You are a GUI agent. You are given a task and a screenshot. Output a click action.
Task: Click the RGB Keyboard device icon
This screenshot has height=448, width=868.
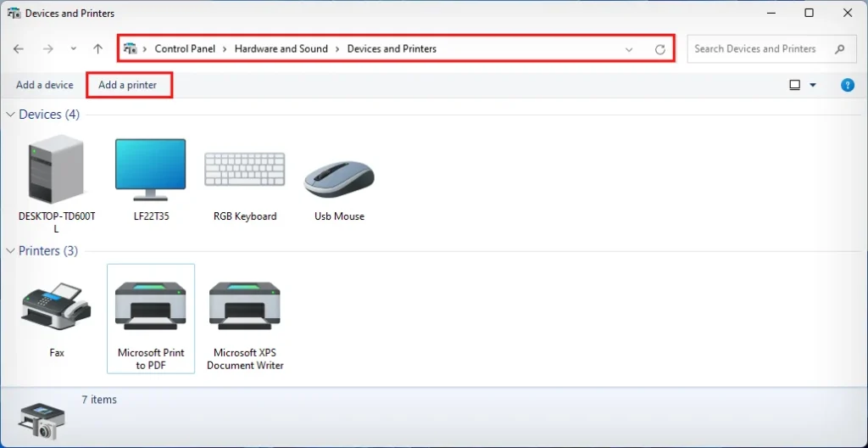point(245,170)
